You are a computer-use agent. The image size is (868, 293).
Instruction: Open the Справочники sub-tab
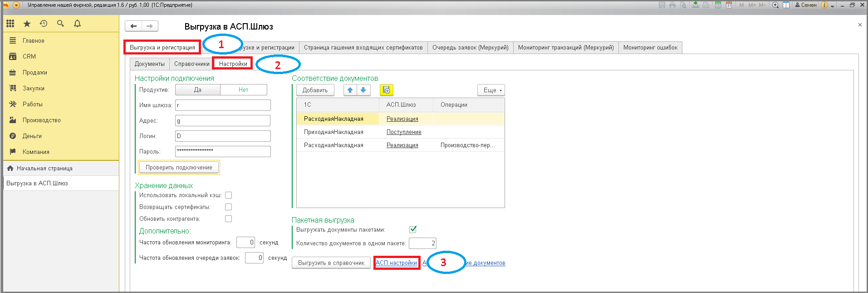pos(191,64)
